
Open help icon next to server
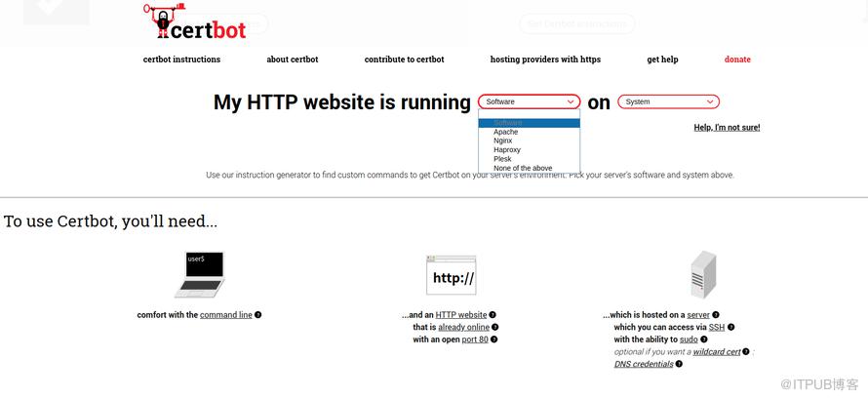pyautogui.click(x=716, y=315)
